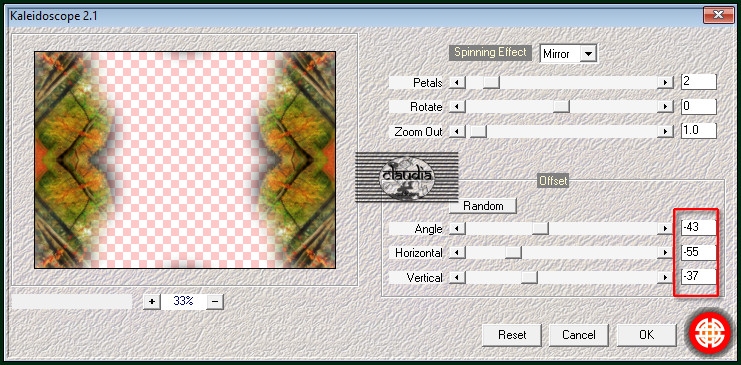Click the Rotate slider thumb
This screenshot has height=365, width=741.
(x=561, y=107)
